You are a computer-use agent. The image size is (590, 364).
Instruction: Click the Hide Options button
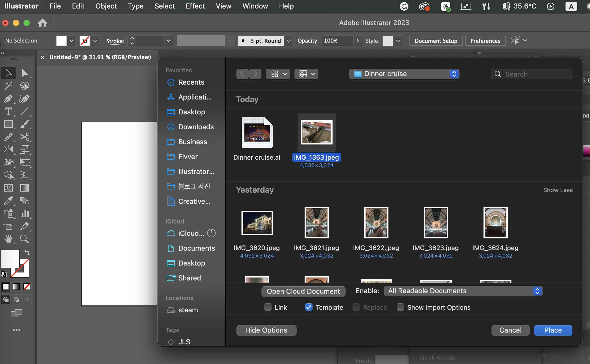point(266,330)
